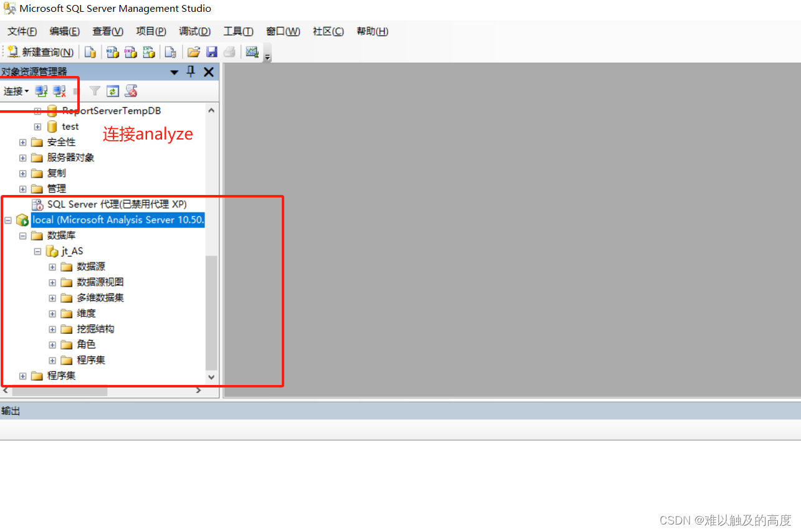This screenshot has width=801, height=532.
Task: Open the 编辑(E) menu
Action: tap(65, 31)
